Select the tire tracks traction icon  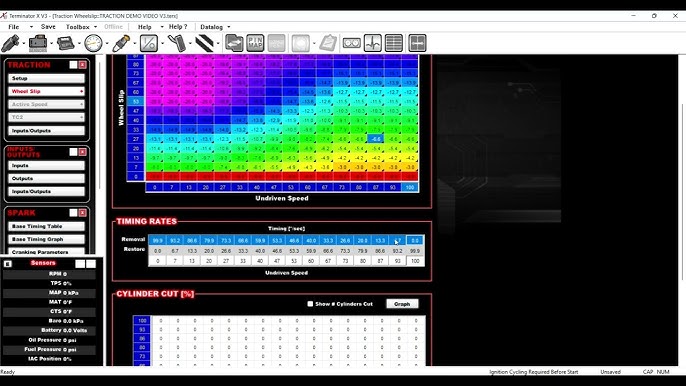tap(204, 43)
